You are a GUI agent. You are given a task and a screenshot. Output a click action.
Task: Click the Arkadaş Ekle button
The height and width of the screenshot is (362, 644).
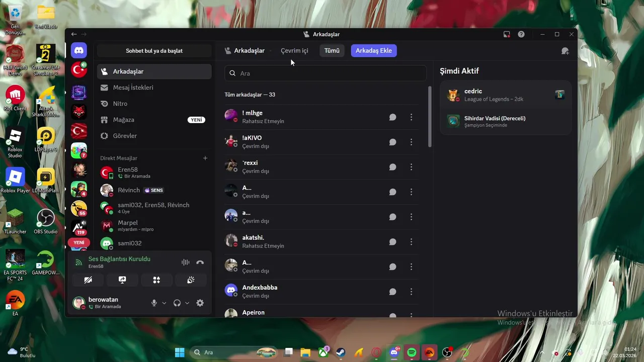click(374, 51)
